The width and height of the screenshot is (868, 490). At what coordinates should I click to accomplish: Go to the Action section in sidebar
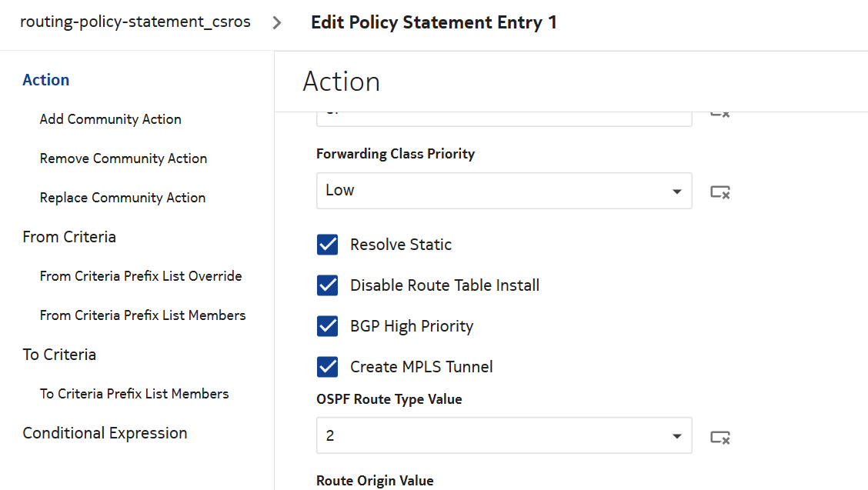coord(46,80)
